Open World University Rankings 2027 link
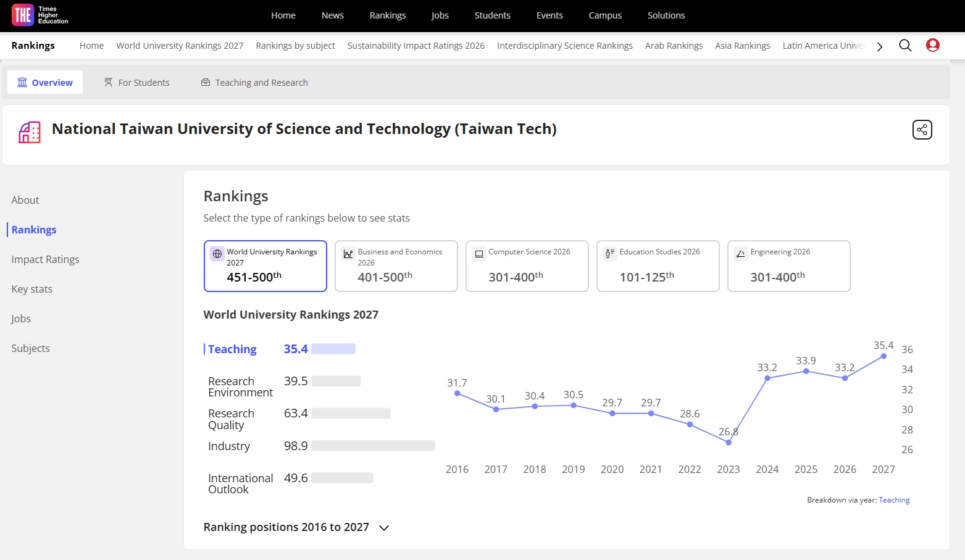This screenshot has height=560, width=965. click(180, 46)
